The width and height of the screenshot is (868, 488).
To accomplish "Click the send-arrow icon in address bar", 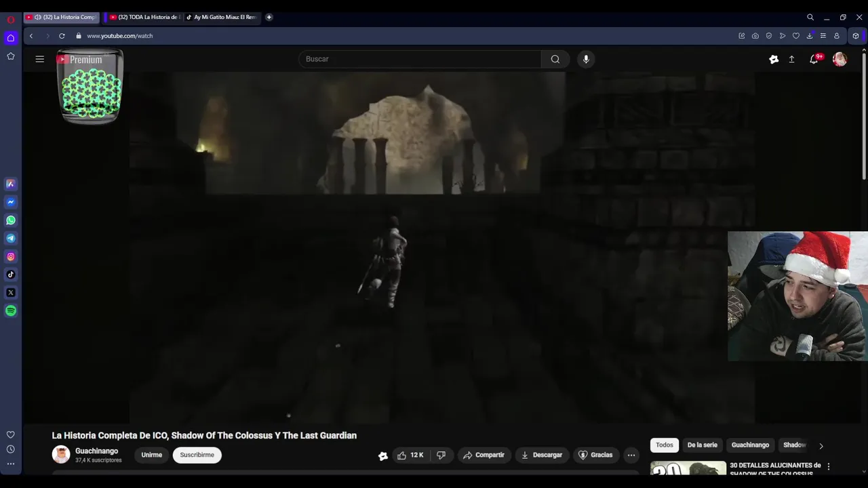I will (783, 36).
